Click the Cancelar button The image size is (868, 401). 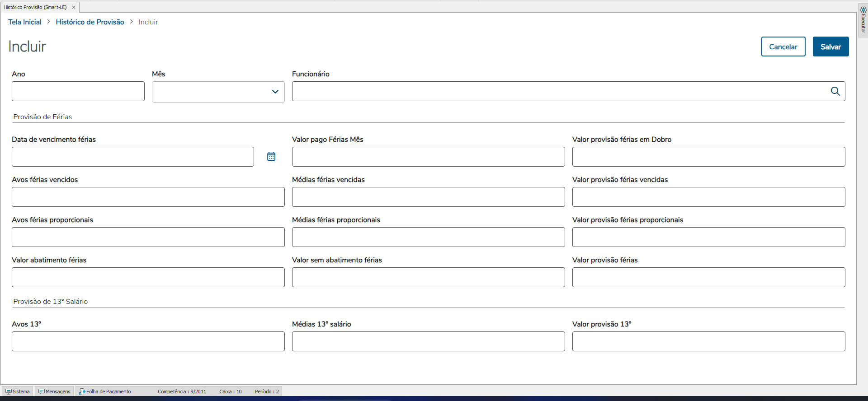point(783,47)
